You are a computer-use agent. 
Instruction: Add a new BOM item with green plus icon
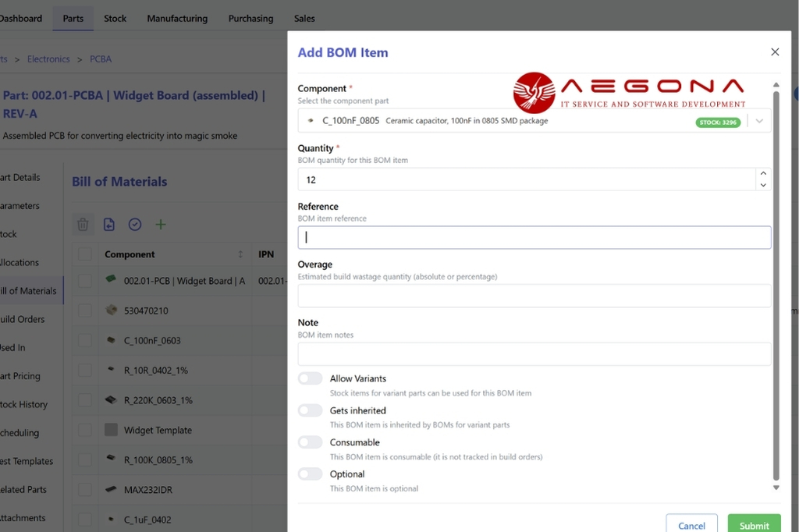pos(161,224)
